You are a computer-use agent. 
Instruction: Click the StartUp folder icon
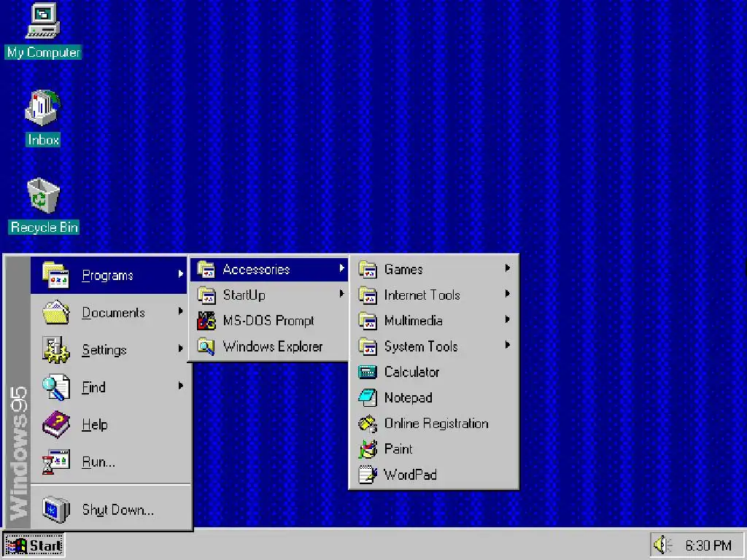pos(206,295)
